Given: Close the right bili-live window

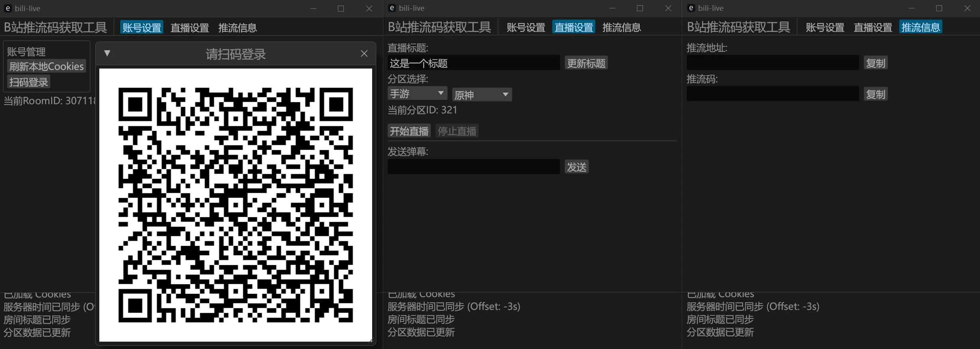Looking at the screenshot, I should click(x=967, y=8).
